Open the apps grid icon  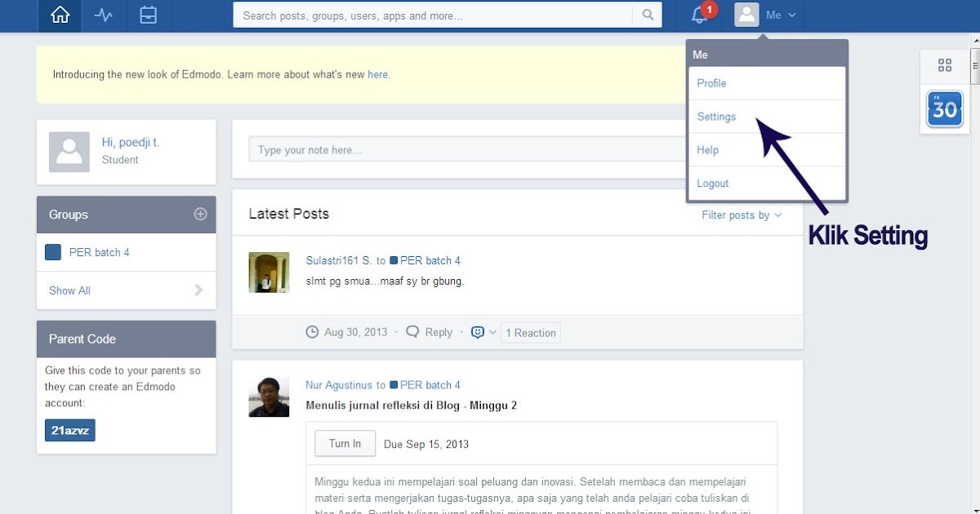click(945, 65)
